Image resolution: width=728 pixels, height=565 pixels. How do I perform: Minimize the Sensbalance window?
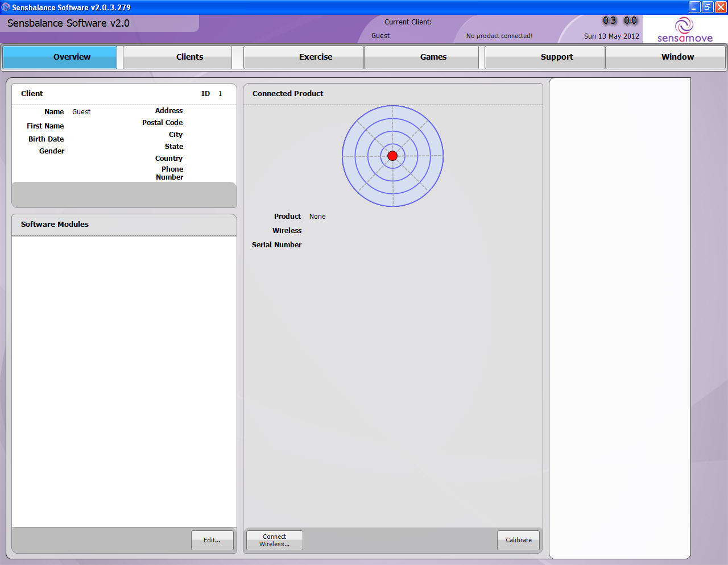point(694,7)
